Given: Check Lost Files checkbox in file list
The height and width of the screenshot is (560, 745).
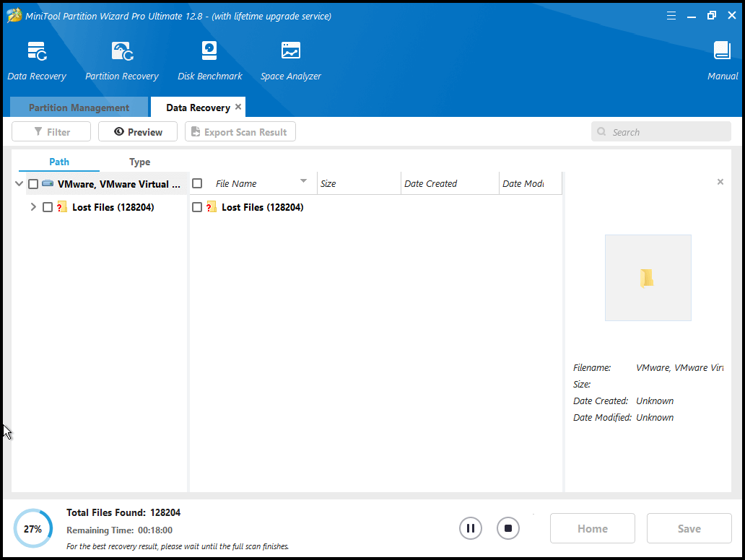Looking at the screenshot, I should tap(197, 207).
